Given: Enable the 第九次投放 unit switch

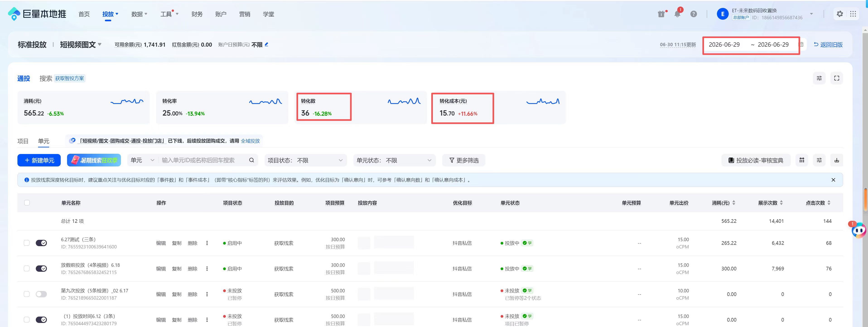Looking at the screenshot, I should [x=41, y=294].
